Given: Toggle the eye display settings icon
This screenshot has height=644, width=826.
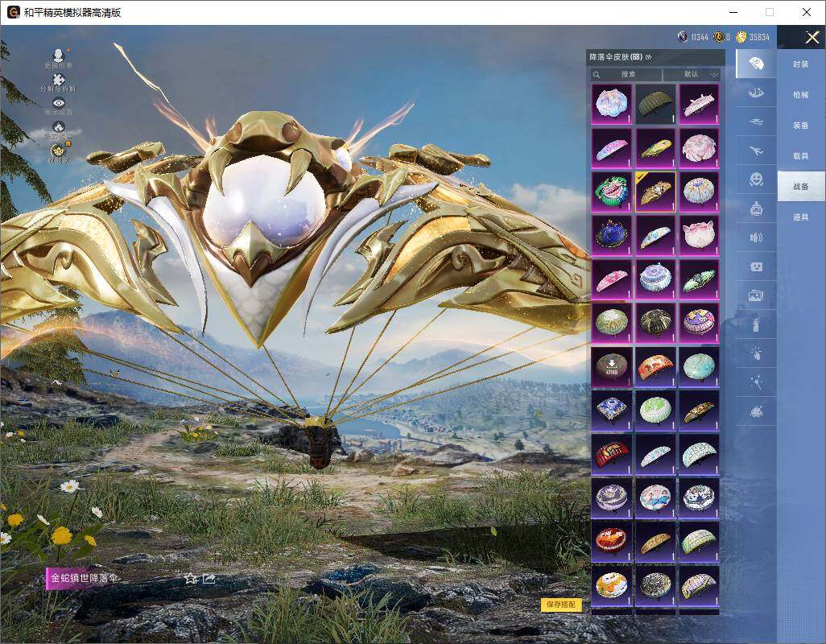Looking at the screenshot, I should coord(59,103).
